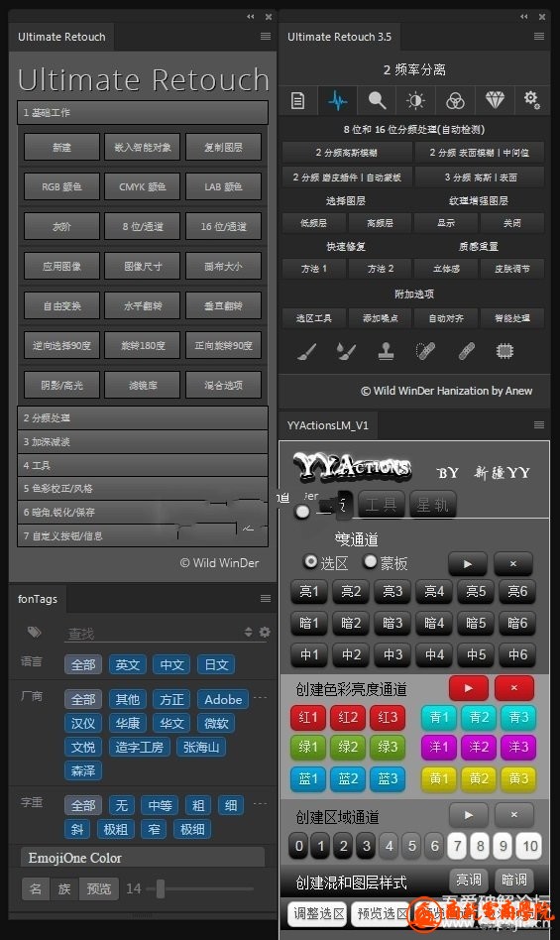Filter fonts by 英文 language tag
Image resolution: width=560 pixels, height=940 pixels.
click(x=128, y=664)
